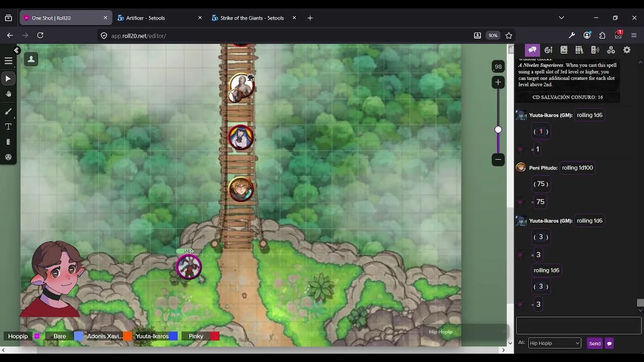Viewport: 644px width, 362px height.
Task: Open the list all tabs dropdown
Action: click(561, 18)
